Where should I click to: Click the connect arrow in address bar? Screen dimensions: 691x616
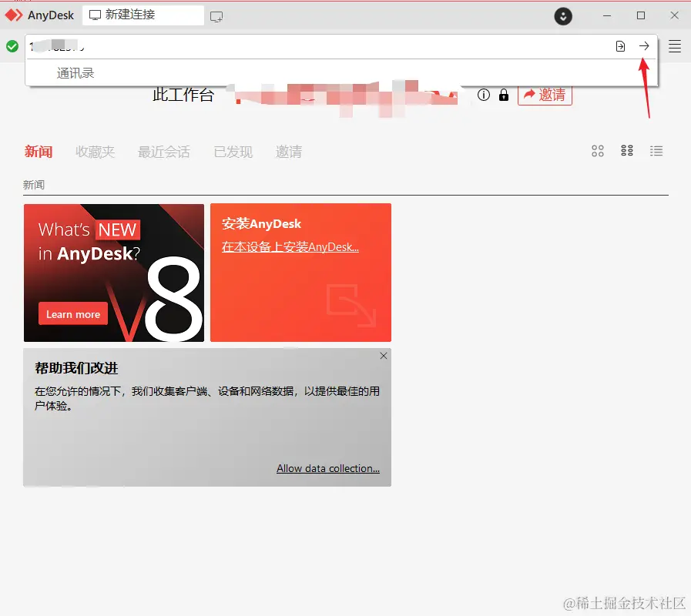[644, 46]
